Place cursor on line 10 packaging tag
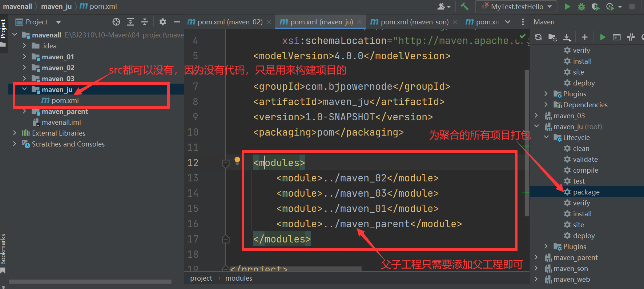Image resolution: width=644 pixels, height=289 pixels. tap(328, 132)
